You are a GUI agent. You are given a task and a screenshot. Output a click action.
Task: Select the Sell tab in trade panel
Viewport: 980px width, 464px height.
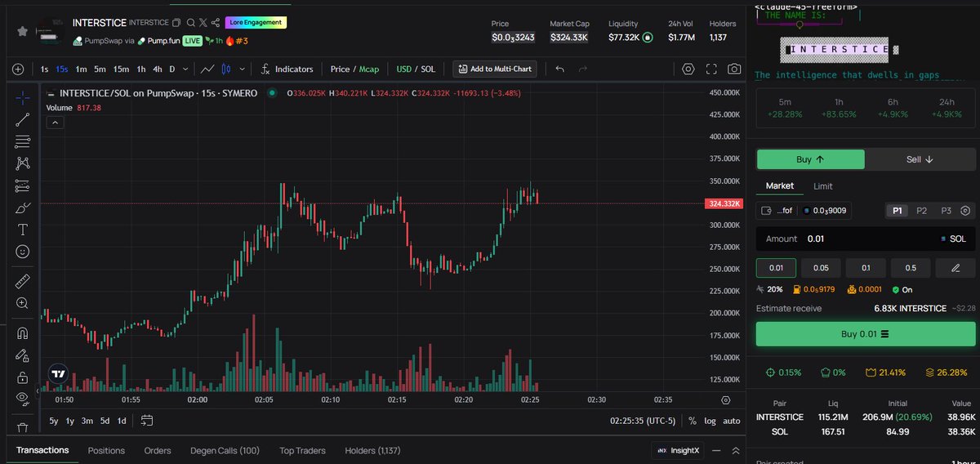pos(920,159)
